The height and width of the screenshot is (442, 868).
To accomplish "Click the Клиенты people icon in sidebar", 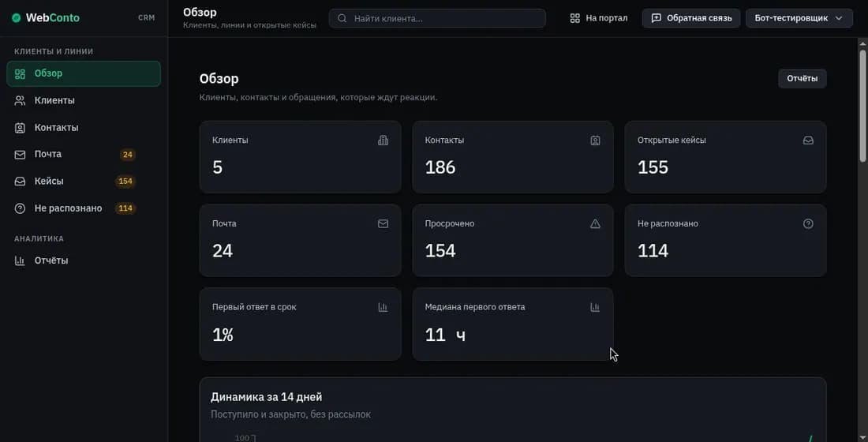I will click(20, 100).
